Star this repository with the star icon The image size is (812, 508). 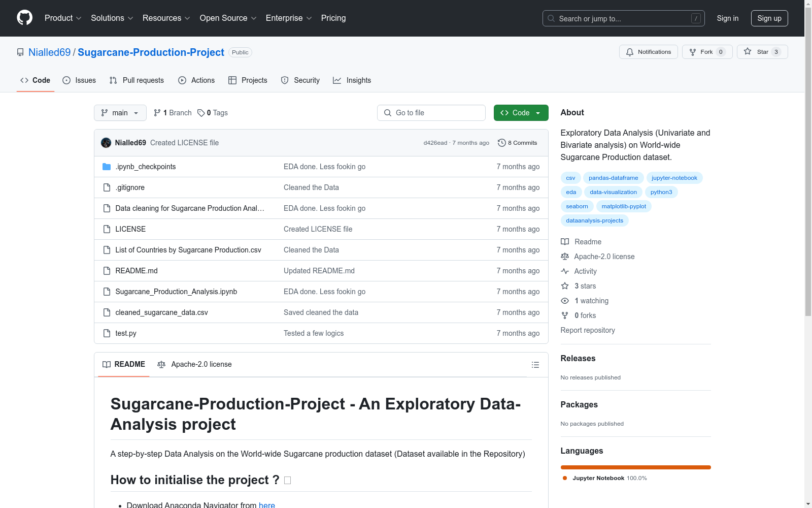[748, 51]
